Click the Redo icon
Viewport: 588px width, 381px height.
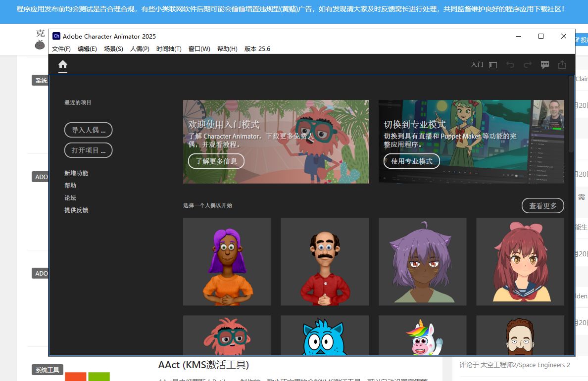(x=528, y=64)
